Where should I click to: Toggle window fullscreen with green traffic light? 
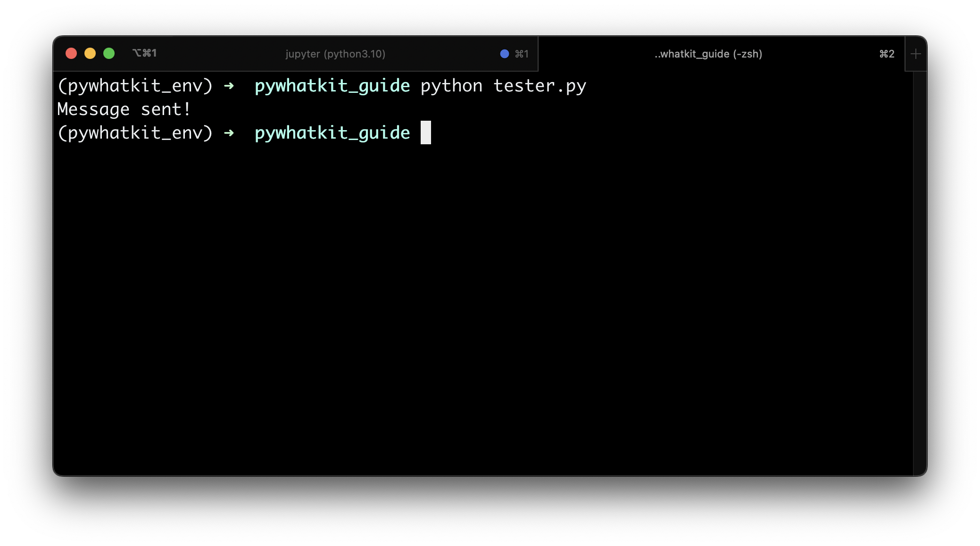tap(109, 53)
